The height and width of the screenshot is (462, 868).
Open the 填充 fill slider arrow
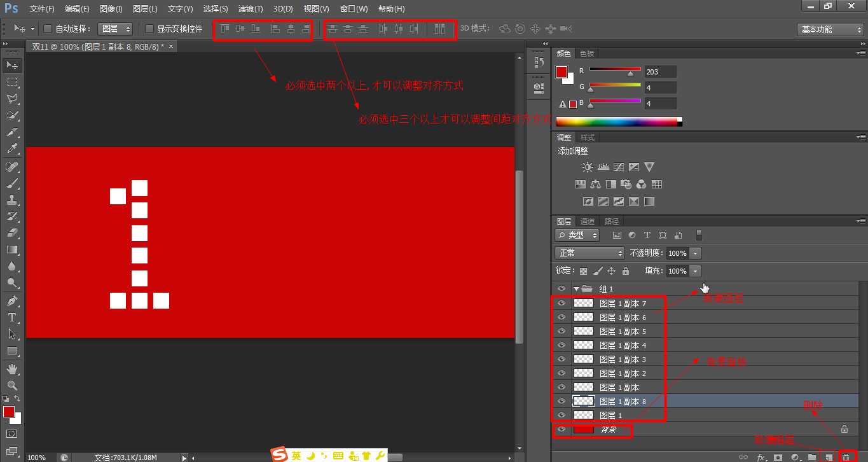coord(695,271)
